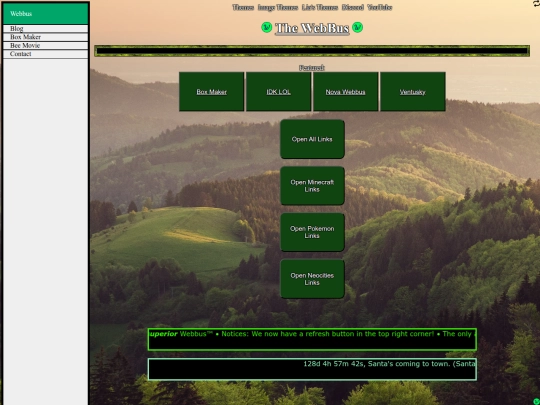The width and height of the screenshot is (540, 405).
Task: Open the Image Themes link
Action: click(278, 7)
